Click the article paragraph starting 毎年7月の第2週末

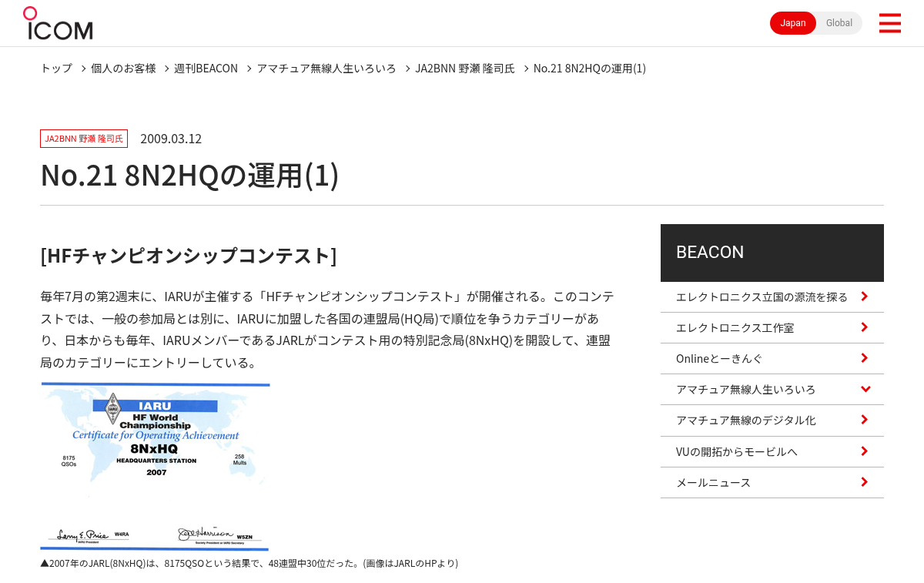(x=327, y=329)
